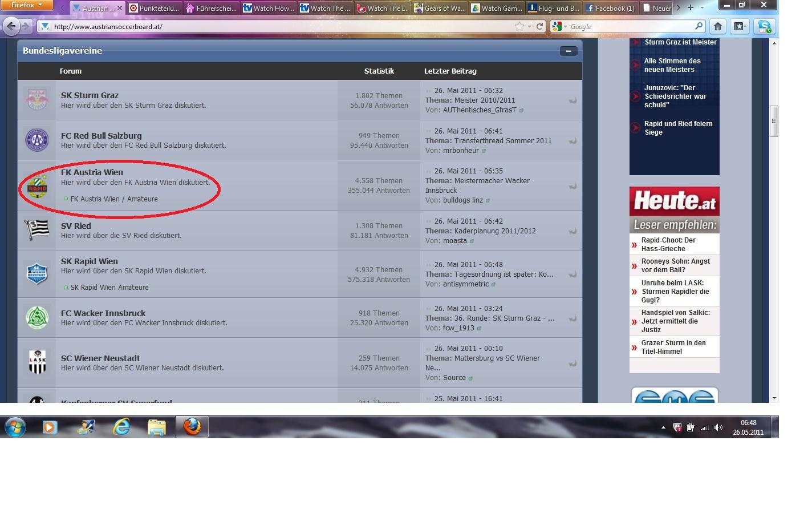Image resolution: width=812 pixels, height=517 pixels.
Task: Go to last post in SV Ried row
Action: [x=573, y=231]
